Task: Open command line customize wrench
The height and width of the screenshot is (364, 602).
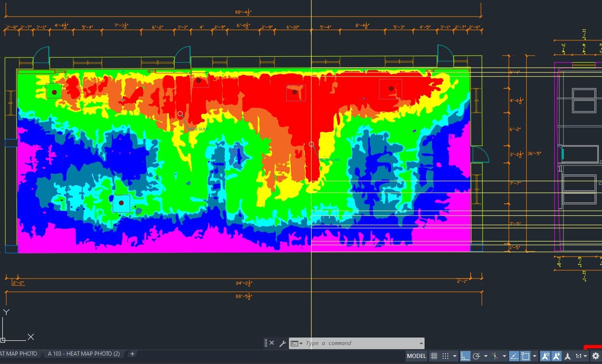Action: [282, 344]
